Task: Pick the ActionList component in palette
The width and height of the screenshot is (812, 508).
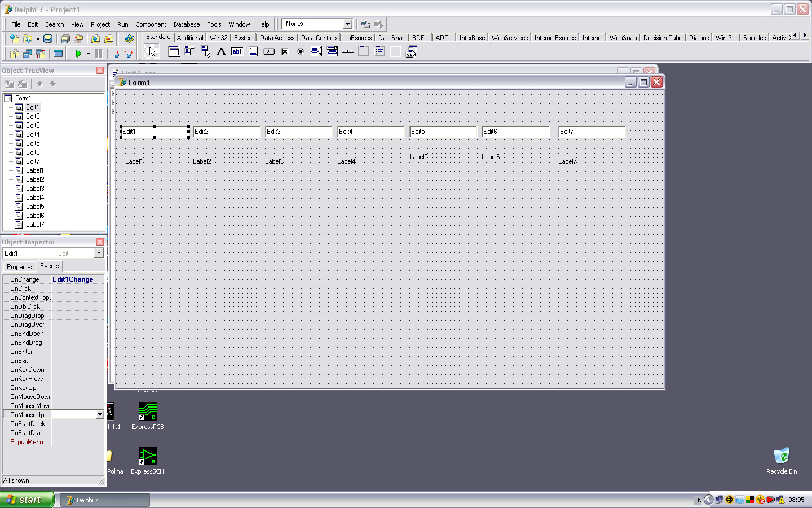Action: (411, 51)
